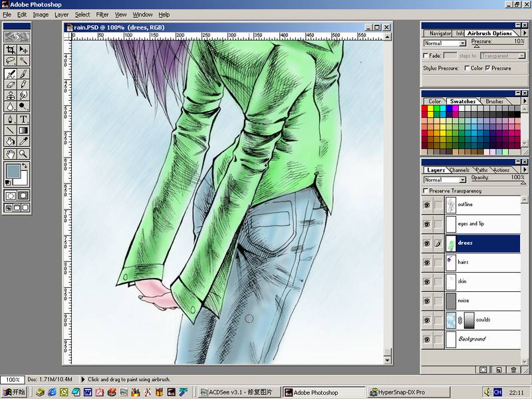
Task: Click the taskbar Start button
Action: (x=14, y=392)
